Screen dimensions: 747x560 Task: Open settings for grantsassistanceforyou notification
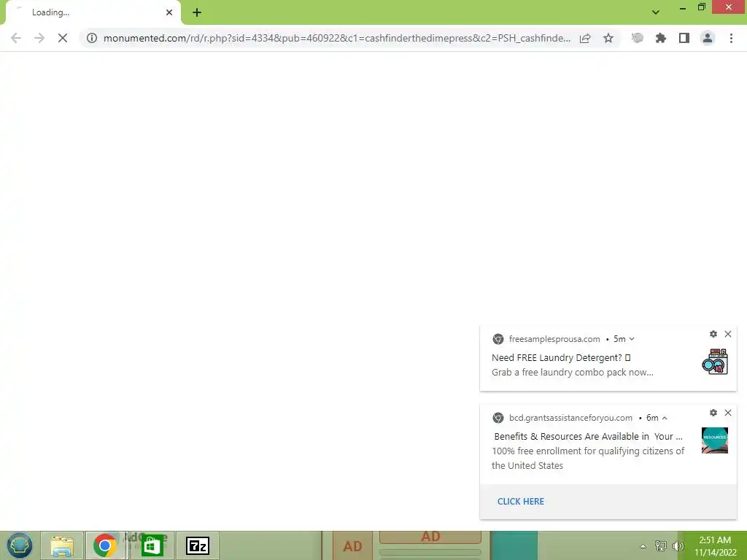pos(713,413)
